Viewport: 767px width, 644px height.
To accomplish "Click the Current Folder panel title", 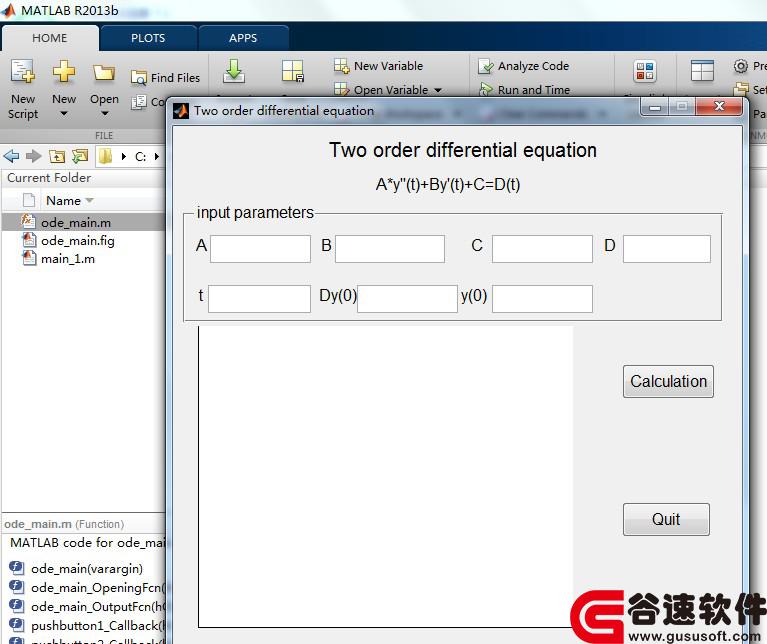I will pos(49,178).
